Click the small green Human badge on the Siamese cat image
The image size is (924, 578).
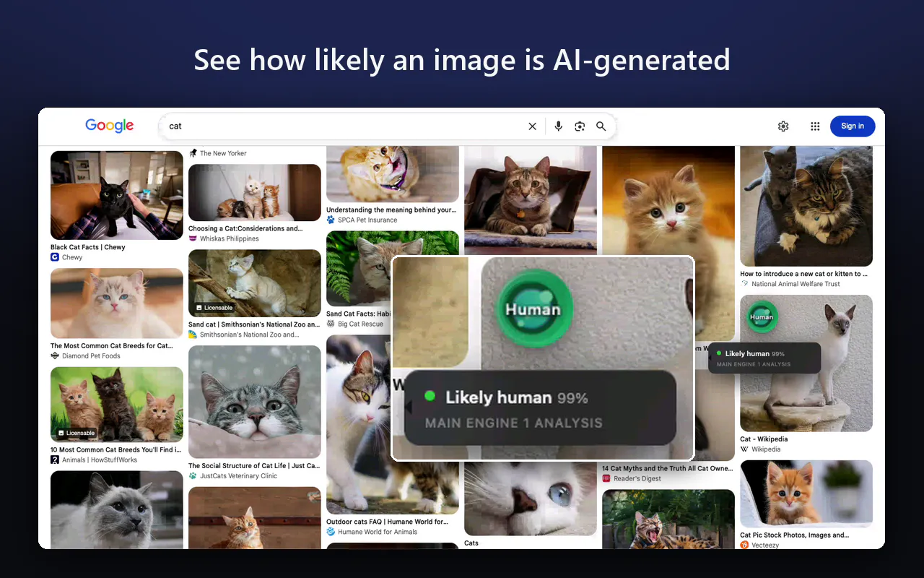pyautogui.click(x=762, y=317)
